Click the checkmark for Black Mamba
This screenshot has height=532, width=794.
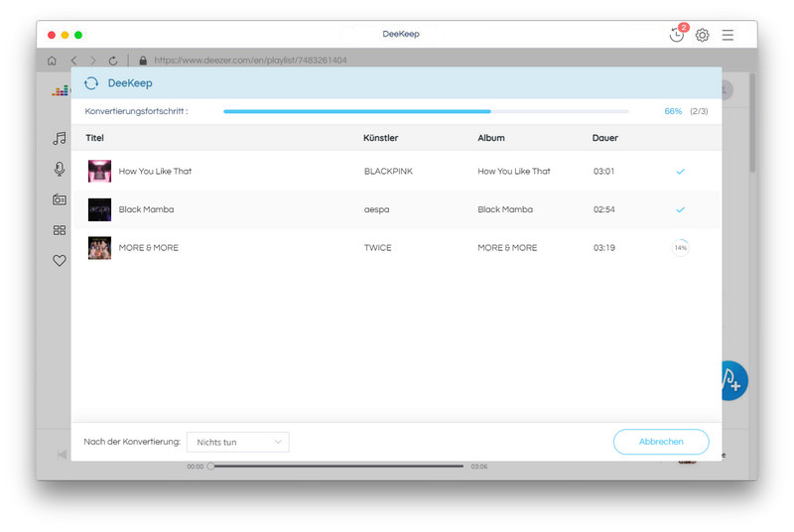click(x=680, y=209)
